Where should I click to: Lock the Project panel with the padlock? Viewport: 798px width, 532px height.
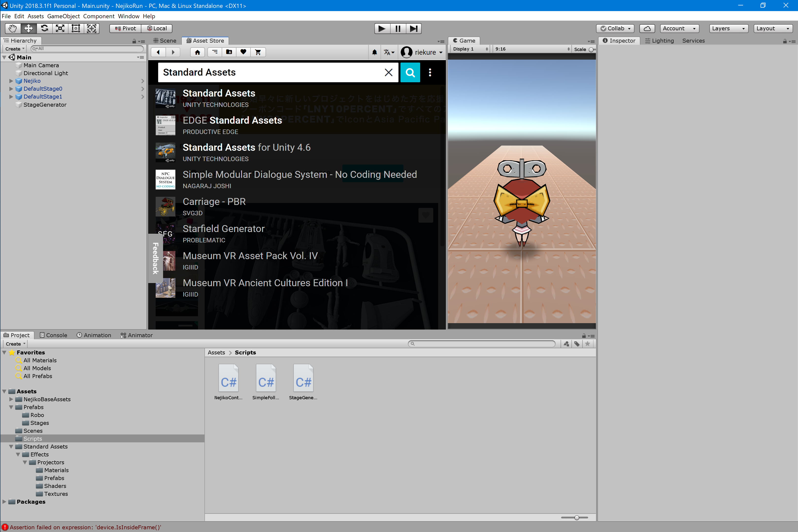pos(584,335)
